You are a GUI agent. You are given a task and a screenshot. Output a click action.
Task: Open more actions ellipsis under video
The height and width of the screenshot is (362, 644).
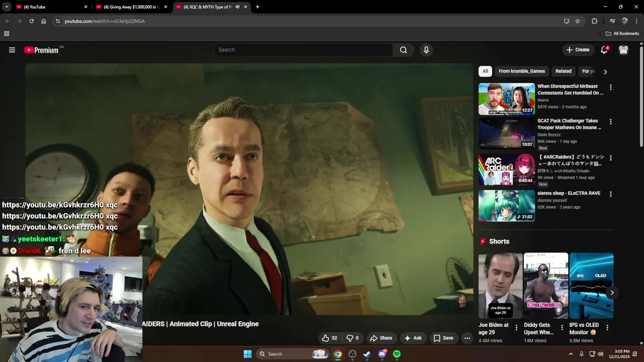click(x=467, y=338)
